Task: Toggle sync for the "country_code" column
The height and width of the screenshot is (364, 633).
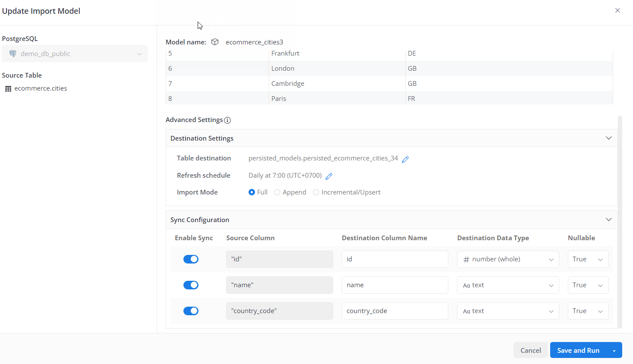Action: click(x=191, y=311)
